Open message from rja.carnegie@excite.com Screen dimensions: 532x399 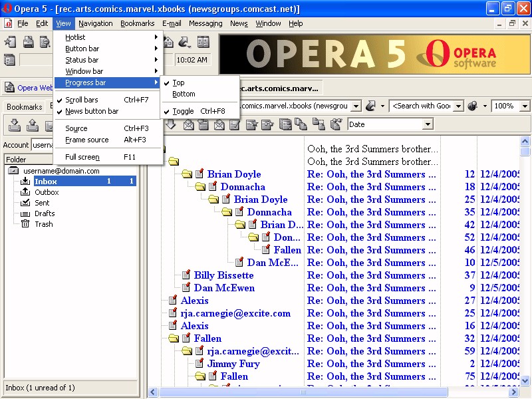235,313
